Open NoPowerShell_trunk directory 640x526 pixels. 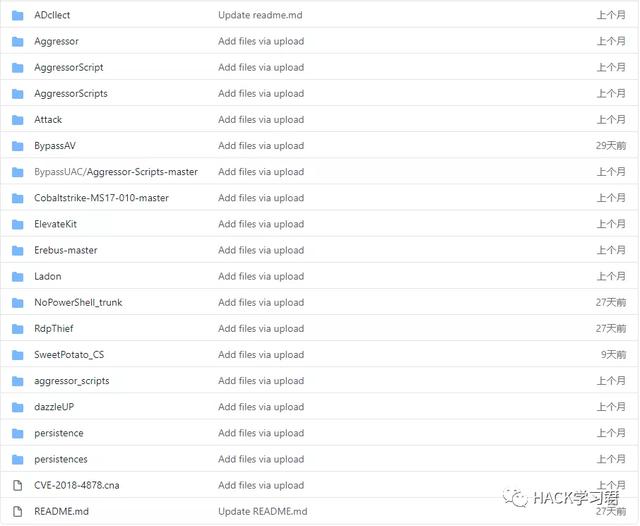78,302
